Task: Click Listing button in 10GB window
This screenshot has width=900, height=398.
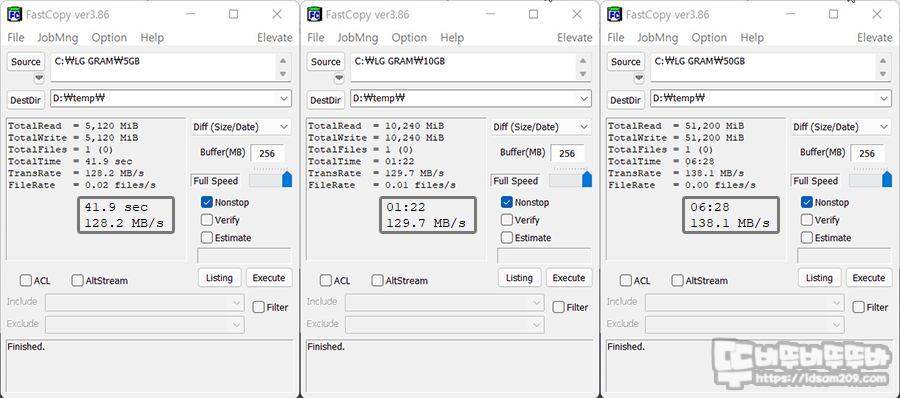Action: pyautogui.click(x=519, y=278)
